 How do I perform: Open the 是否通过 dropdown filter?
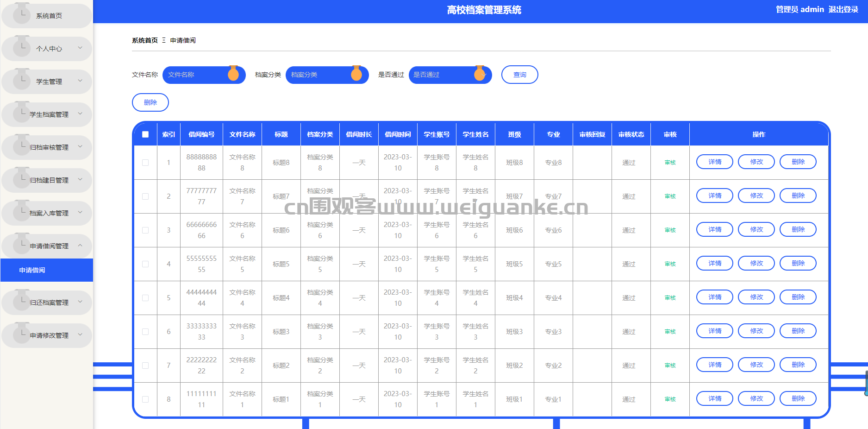pyautogui.click(x=449, y=75)
